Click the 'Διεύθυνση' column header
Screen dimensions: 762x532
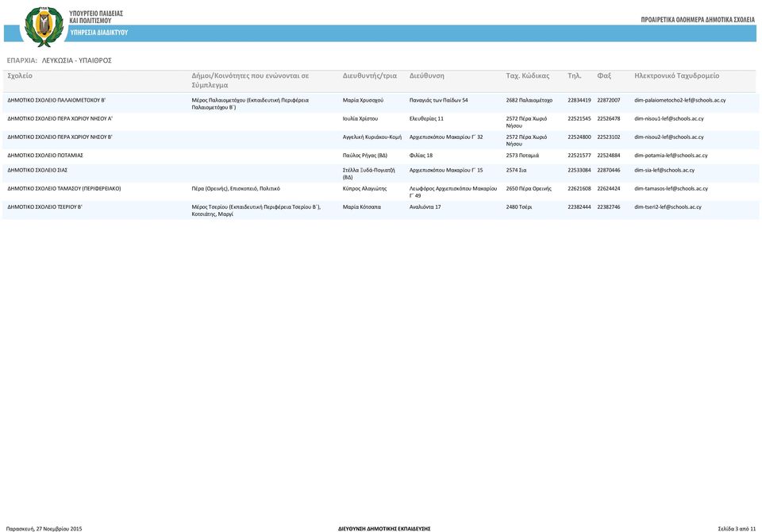[427, 76]
